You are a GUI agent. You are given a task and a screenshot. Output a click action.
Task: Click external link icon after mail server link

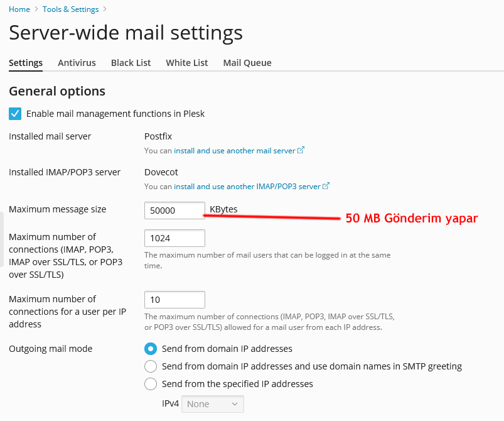[301, 150]
